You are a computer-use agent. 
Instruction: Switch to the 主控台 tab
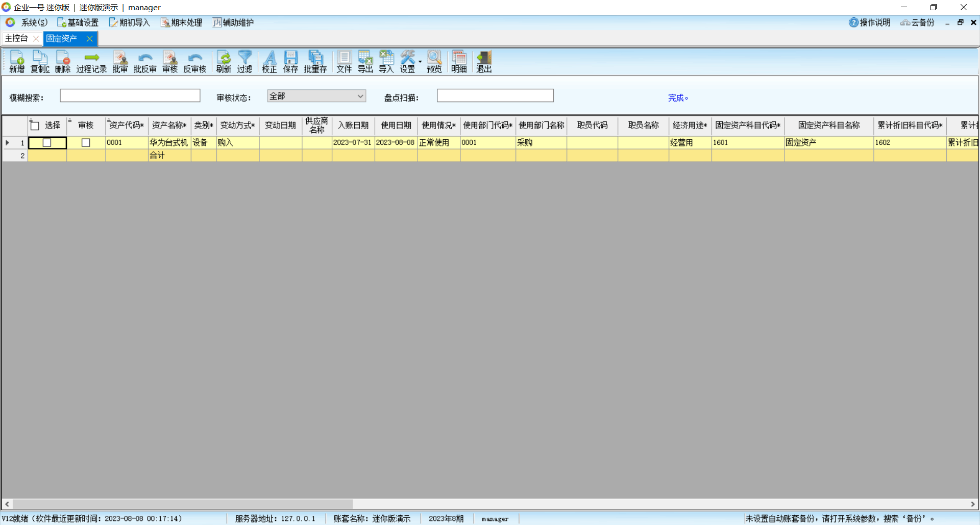[x=16, y=38]
